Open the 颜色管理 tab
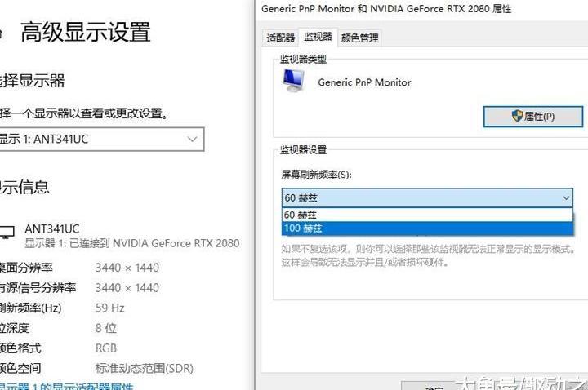The width and height of the screenshot is (588, 390). click(359, 38)
